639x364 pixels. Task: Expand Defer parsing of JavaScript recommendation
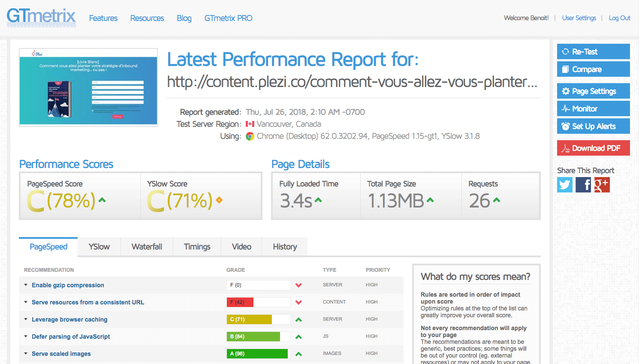(71, 337)
